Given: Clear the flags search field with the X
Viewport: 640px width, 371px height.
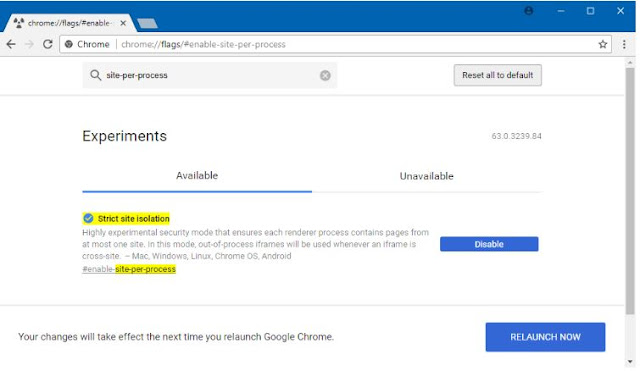Looking at the screenshot, I should tap(325, 76).
